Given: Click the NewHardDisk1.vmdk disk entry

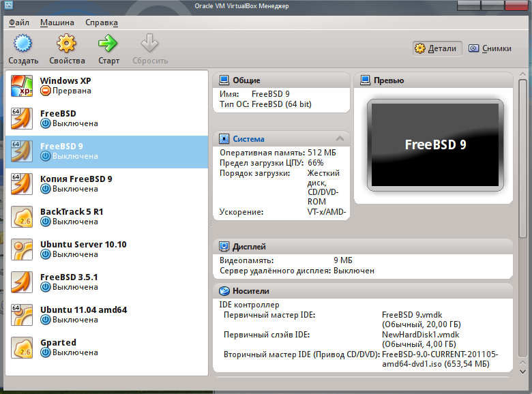Looking at the screenshot, I should 421,339.
